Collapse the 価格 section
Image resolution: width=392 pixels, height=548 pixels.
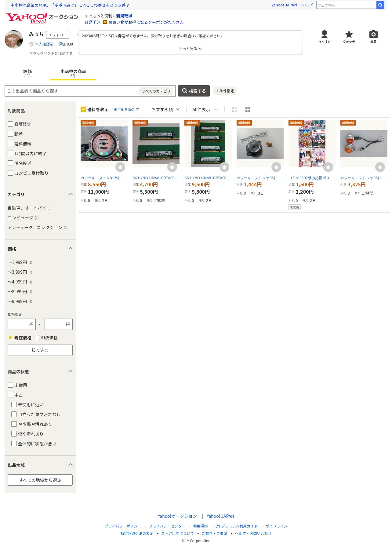pyautogui.click(x=71, y=248)
